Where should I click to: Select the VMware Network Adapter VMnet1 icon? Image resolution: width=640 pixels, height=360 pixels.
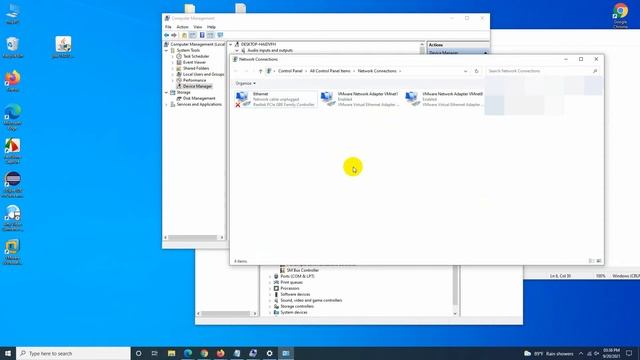(x=327, y=99)
